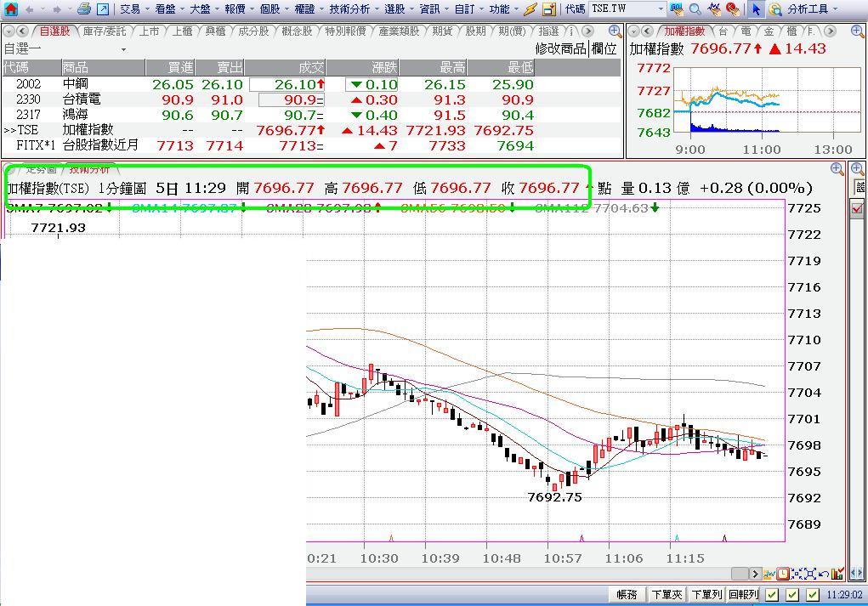Click the calendar notepad toolbar icon
This screenshot has width=868, height=606.
[x=549, y=8]
